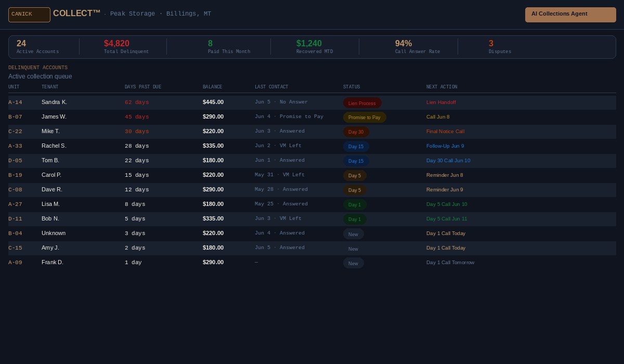Click the Peak Storage · Billings, MT header text
The width and height of the screenshot is (624, 364).
point(161,14)
